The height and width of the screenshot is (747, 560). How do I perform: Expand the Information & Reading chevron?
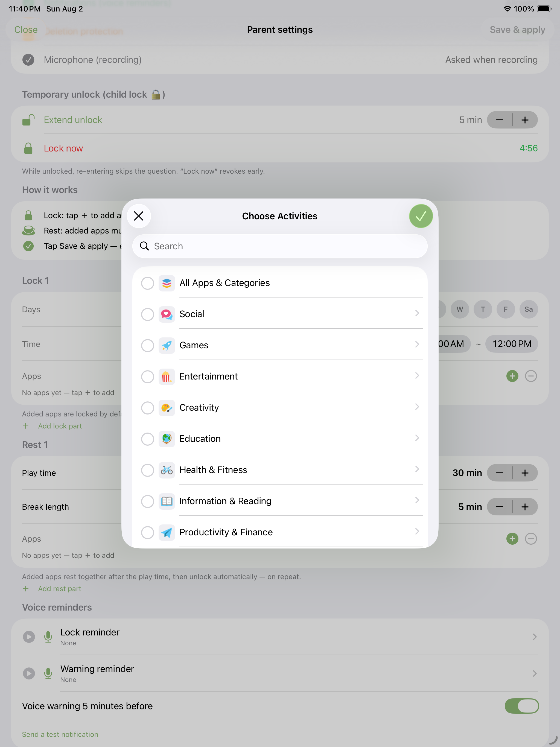(x=417, y=500)
